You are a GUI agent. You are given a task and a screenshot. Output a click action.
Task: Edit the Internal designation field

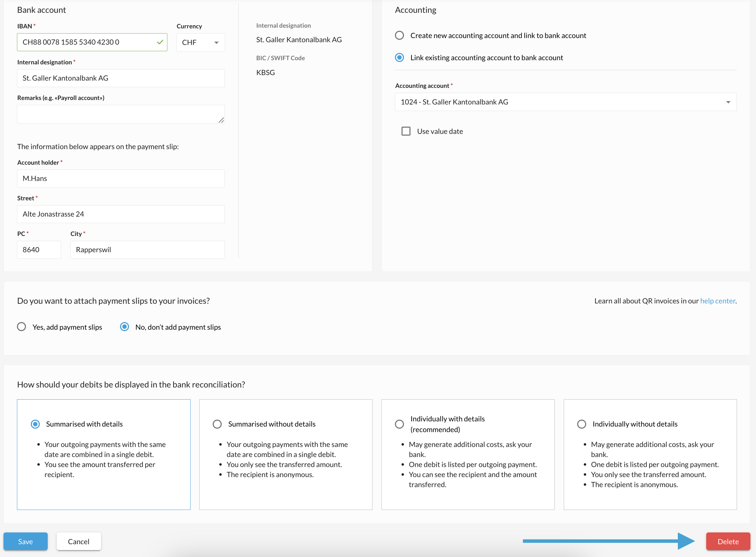click(x=121, y=78)
